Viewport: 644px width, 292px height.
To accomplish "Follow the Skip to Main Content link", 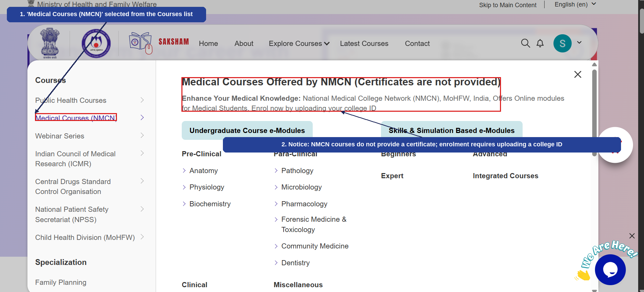I will tap(508, 5).
